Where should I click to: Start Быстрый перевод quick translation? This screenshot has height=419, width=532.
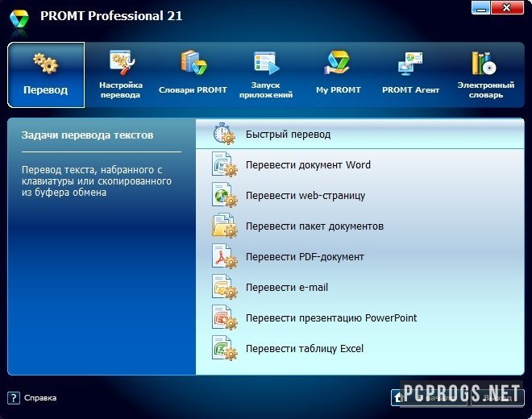(x=288, y=135)
